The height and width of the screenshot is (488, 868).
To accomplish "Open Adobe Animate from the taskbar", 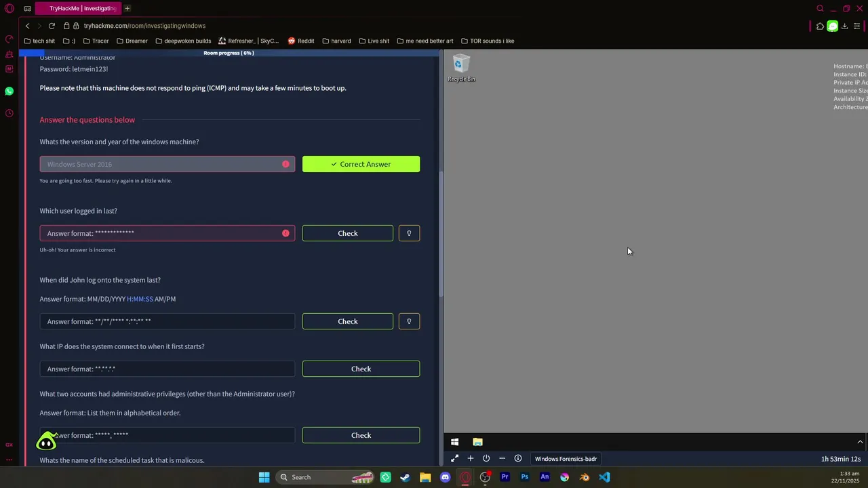I will click(545, 477).
